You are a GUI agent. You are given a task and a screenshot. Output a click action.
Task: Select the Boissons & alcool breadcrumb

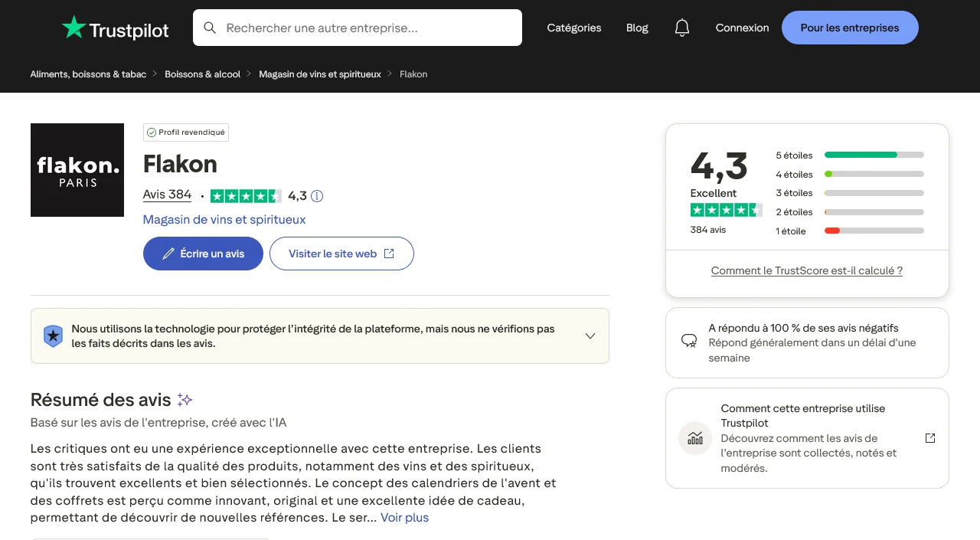coord(202,74)
